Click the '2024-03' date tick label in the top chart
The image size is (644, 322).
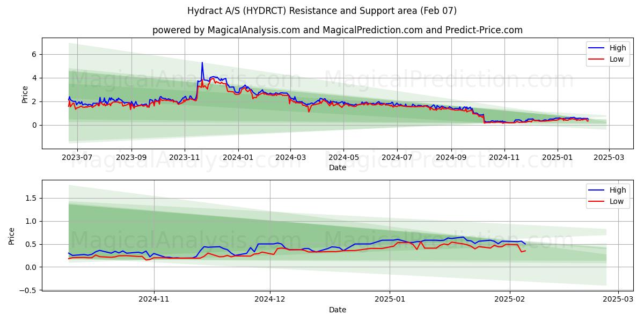(x=290, y=158)
